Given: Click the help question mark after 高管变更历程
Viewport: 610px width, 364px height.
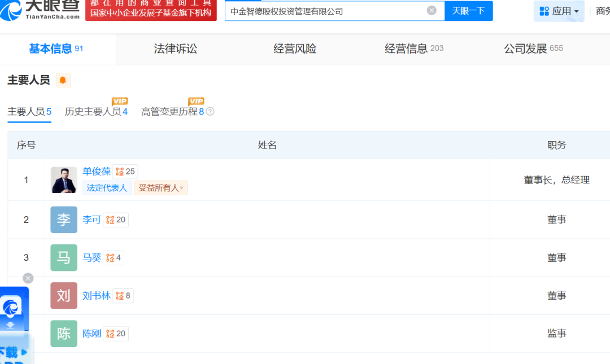Looking at the screenshot, I should [x=210, y=112].
